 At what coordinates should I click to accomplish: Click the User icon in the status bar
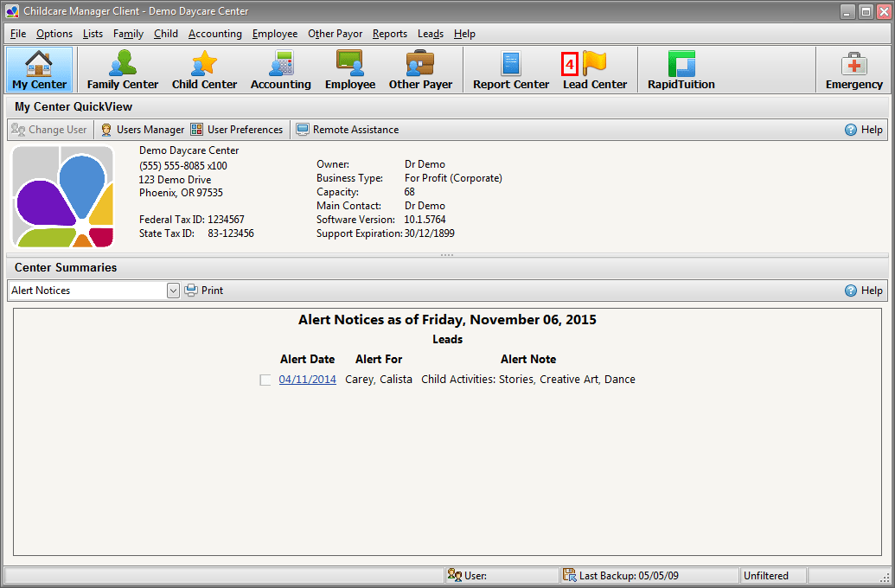[x=455, y=575]
